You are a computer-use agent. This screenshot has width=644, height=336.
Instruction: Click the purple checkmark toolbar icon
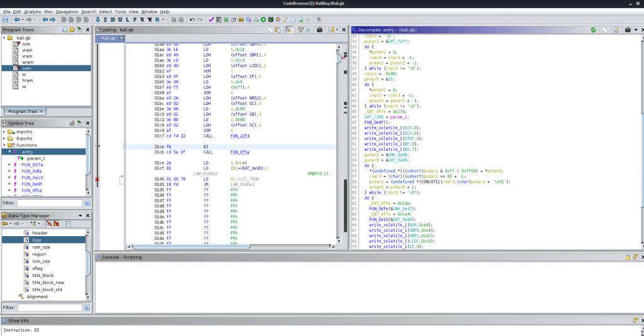pyautogui.click(x=211, y=19)
